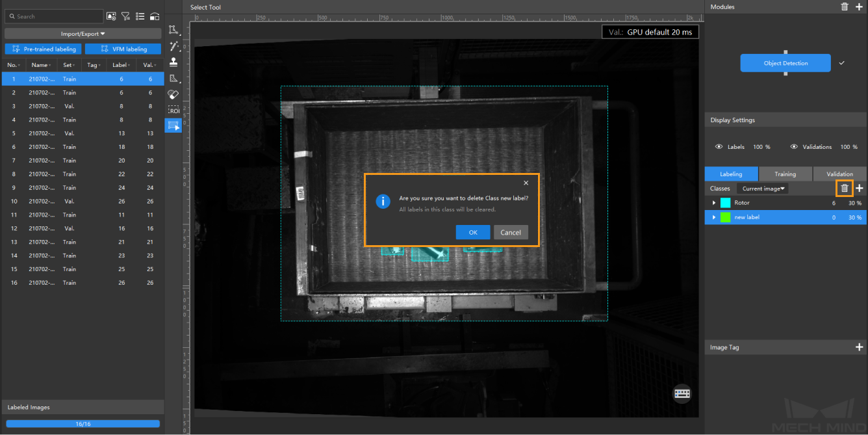Toggle Validations visibility eye icon
This screenshot has width=868, height=435.
pyautogui.click(x=793, y=147)
